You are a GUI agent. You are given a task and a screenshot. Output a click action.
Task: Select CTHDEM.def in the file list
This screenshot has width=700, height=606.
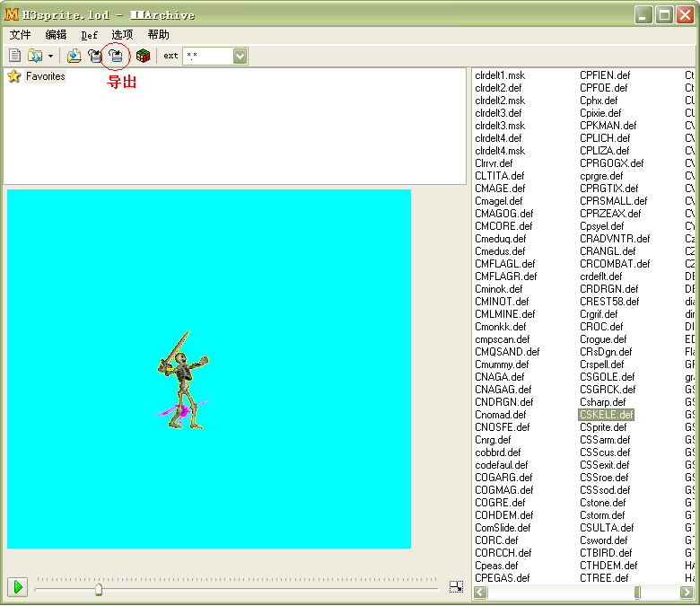coord(608,566)
